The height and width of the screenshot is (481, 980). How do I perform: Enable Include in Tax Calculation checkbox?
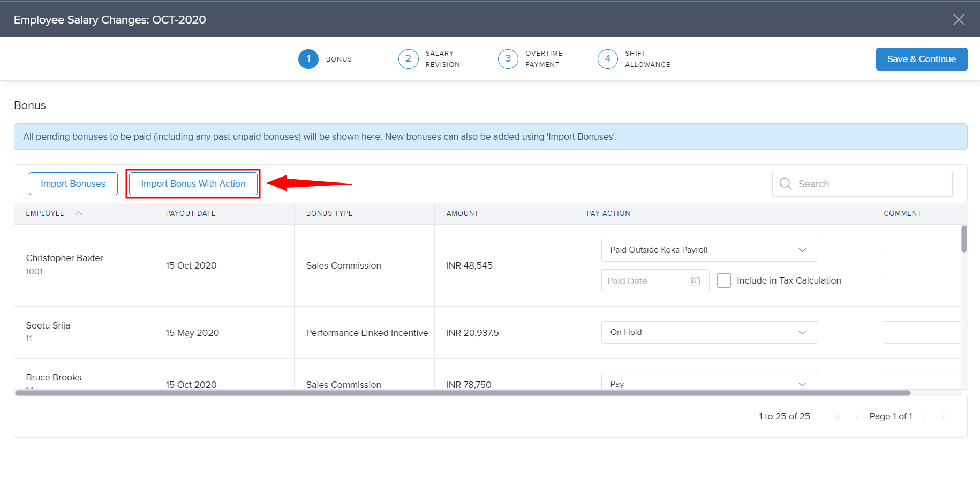click(x=724, y=281)
